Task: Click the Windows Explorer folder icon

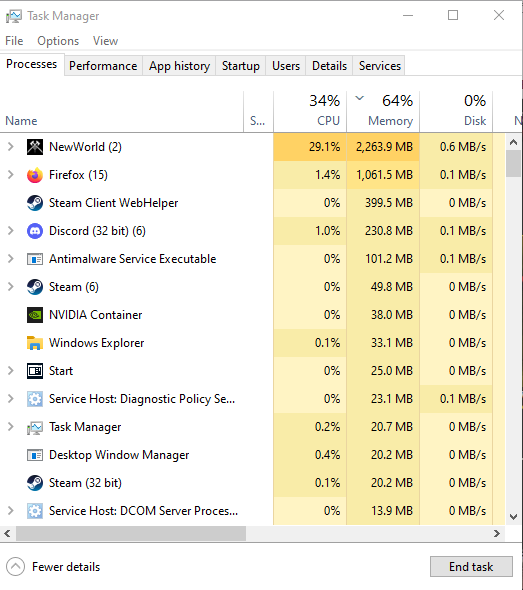Action: [x=35, y=343]
